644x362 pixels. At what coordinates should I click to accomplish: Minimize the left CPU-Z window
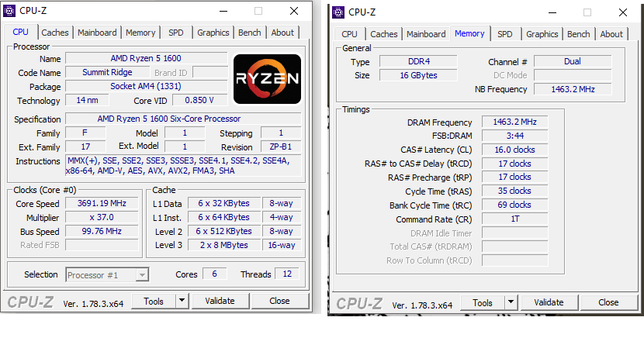click(x=223, y=11)
